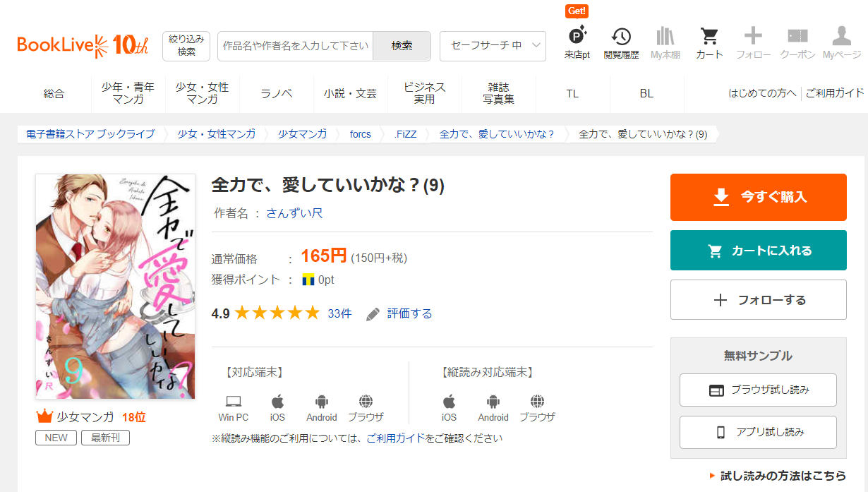This screenshot has width=868, height=492.
Task: Click the 最新刊 tag
Action: coord(105,438)
